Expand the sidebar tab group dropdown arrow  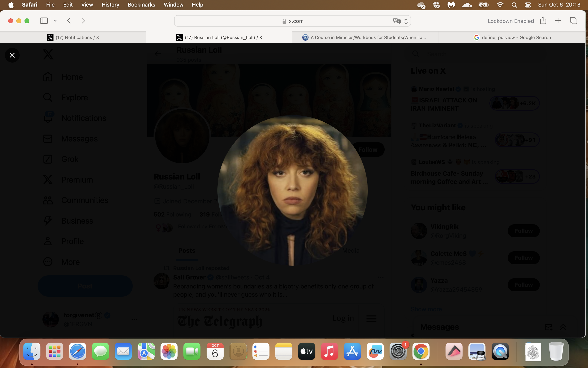point(55,21)
